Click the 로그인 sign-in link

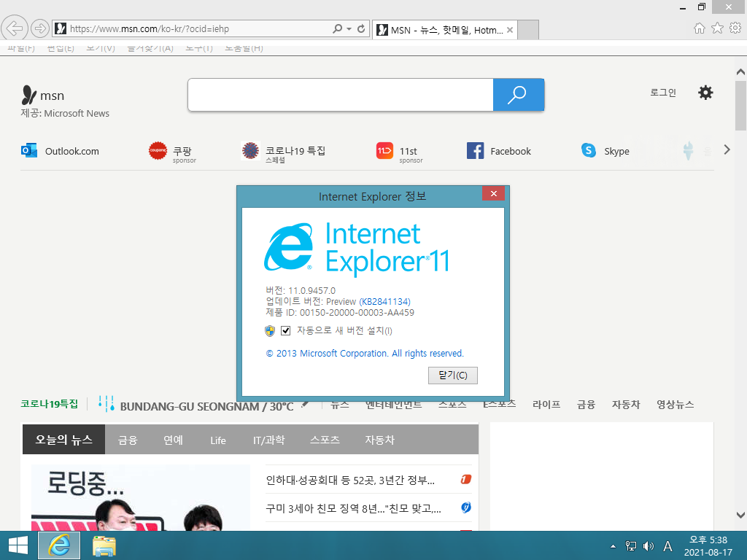(x=662, y=93)
